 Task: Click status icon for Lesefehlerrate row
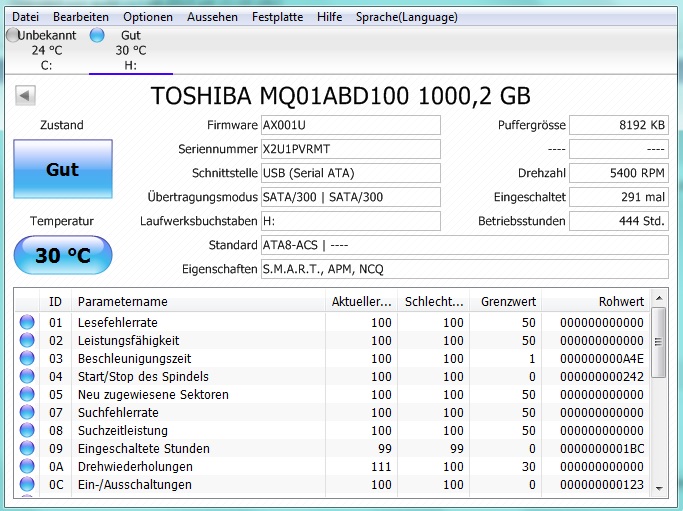tap(27, 322)
